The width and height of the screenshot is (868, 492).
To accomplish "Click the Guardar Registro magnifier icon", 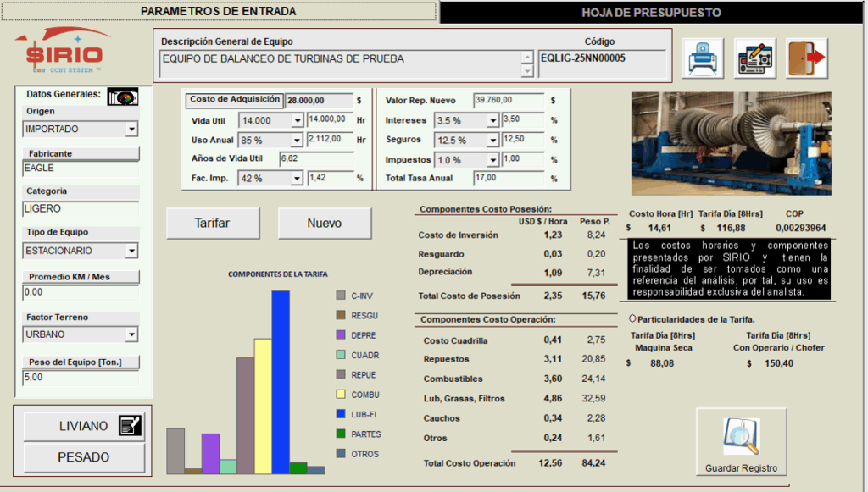I will pyautogui.click(x=740, y=438).
